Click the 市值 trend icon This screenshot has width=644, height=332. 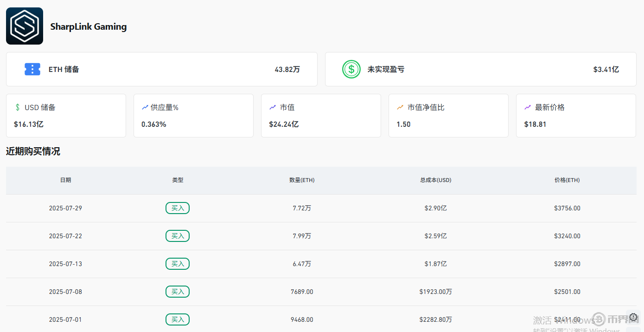point(273,107)
